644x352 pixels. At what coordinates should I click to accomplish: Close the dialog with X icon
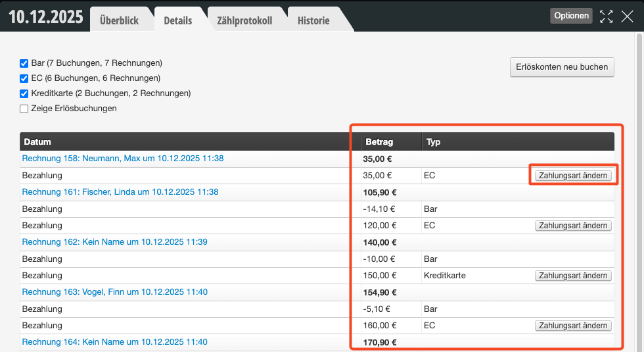627,16
